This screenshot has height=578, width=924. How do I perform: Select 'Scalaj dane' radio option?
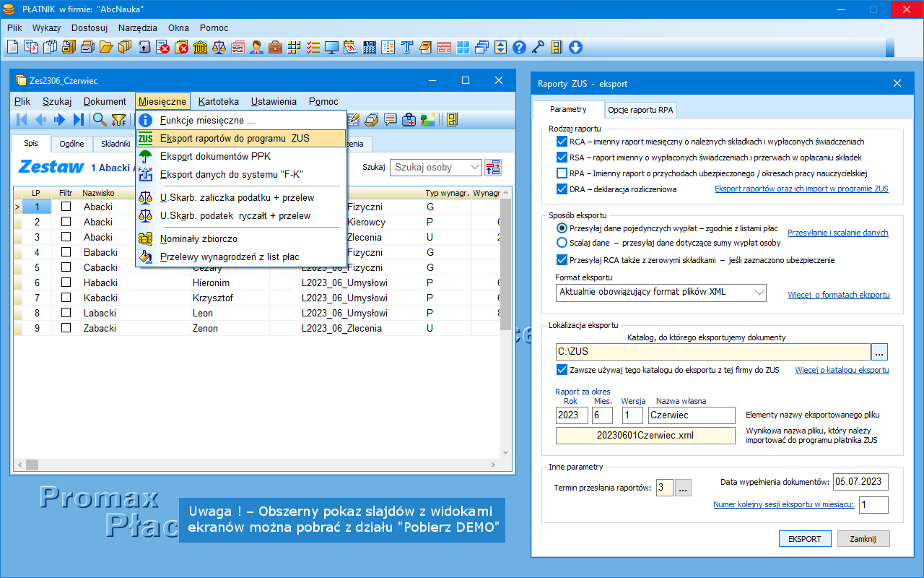(562, 243)
